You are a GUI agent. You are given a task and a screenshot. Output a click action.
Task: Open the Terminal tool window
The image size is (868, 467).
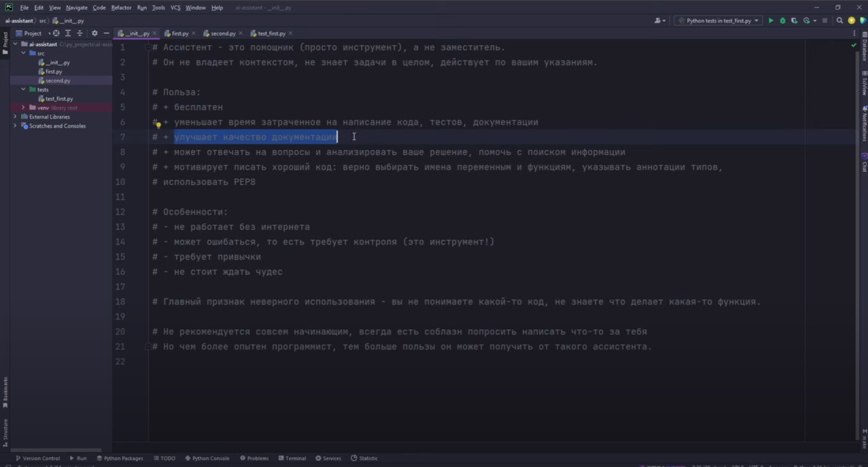292,458
